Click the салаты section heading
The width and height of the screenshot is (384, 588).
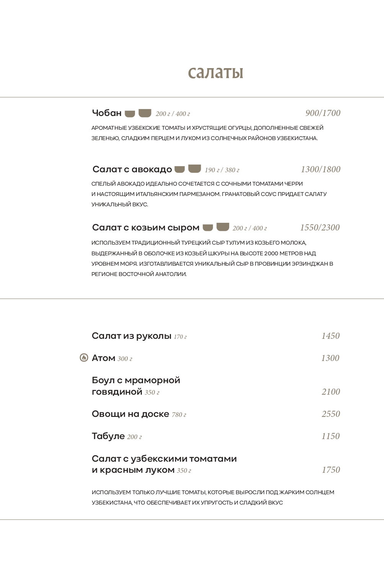[x=216, y=72]
